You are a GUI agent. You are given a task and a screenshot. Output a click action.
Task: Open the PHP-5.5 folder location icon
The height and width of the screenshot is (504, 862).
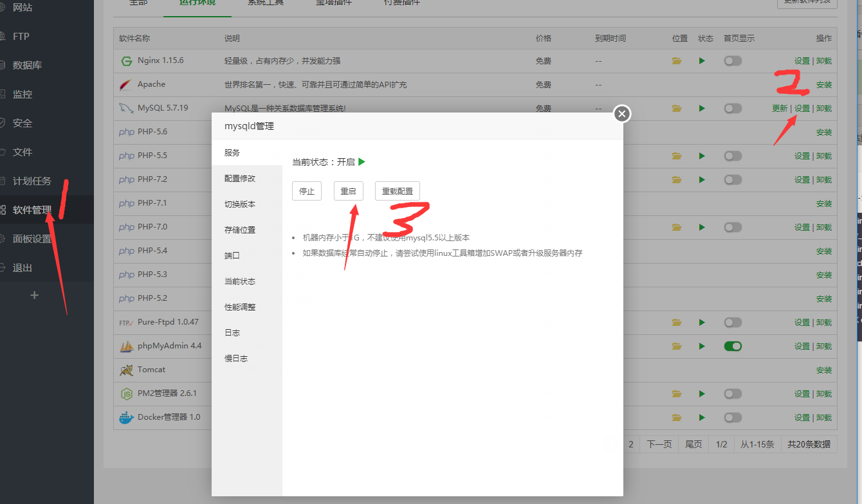676,156
